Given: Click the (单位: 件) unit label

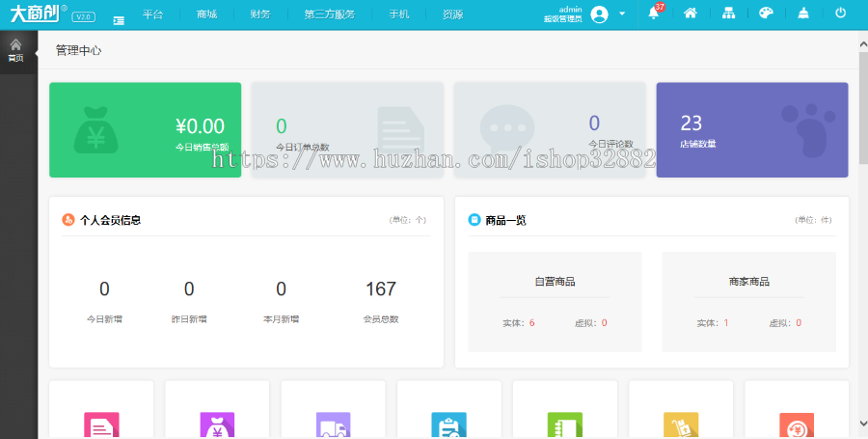Looking at the screenshot, I should [814, 220].
